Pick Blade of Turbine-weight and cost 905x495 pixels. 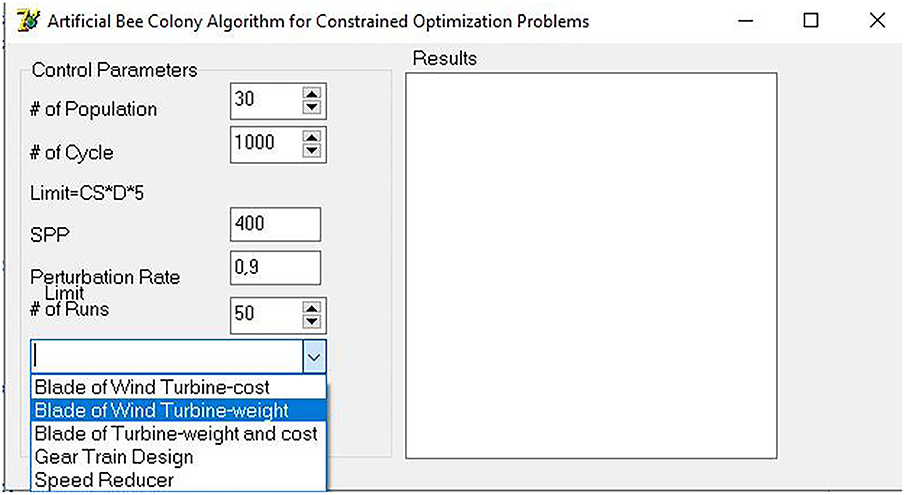pos(176,433)
